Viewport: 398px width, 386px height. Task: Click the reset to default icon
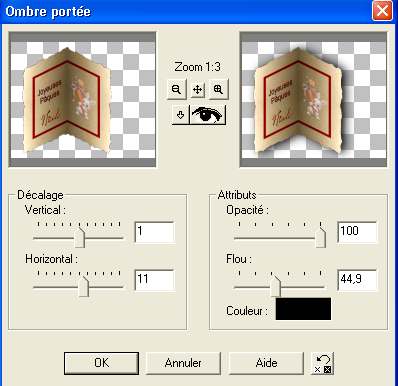click(x=322, y=363)
